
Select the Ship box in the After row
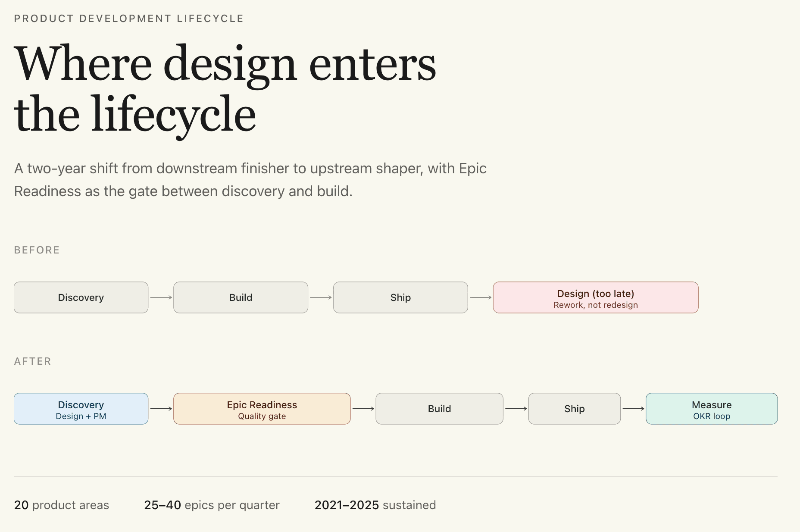[x=575, y=409]
